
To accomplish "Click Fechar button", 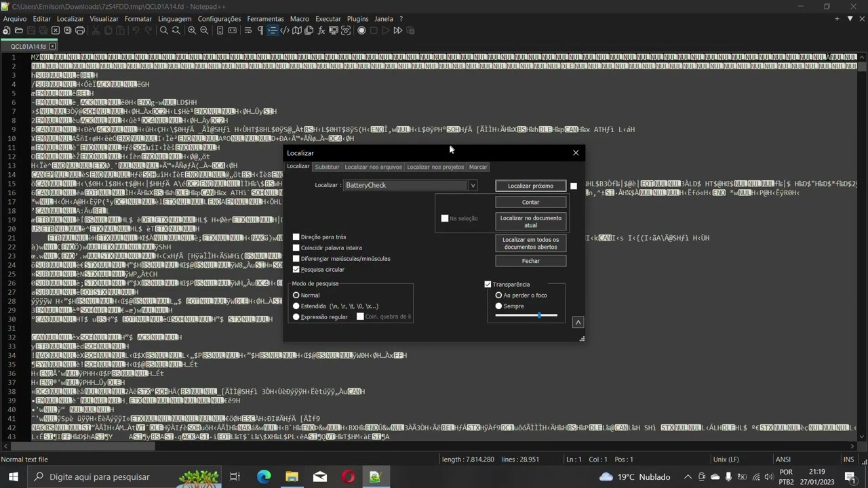I will click(530, 261).
